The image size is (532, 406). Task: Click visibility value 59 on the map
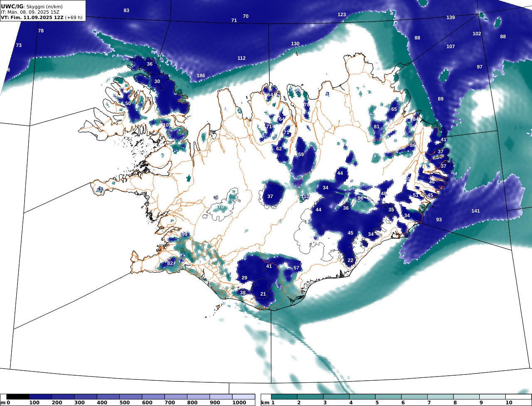pyautogui.click(x=301, y=154)
